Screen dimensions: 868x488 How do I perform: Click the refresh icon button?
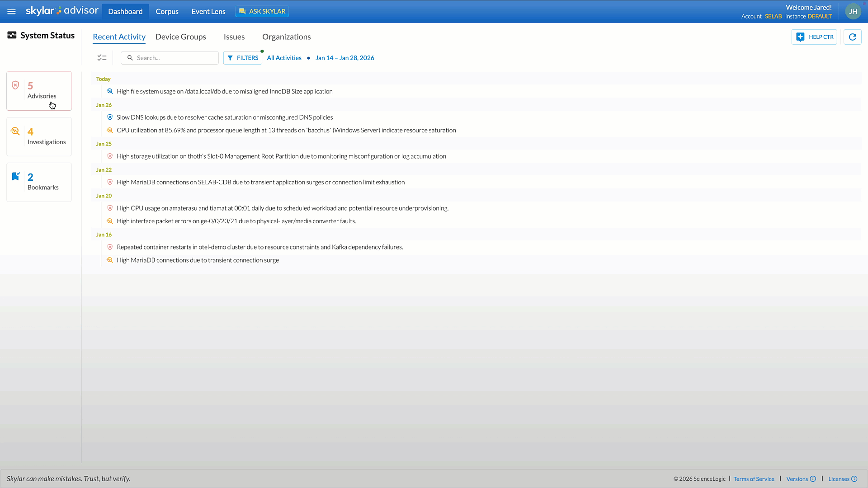(x=852, y=37)
